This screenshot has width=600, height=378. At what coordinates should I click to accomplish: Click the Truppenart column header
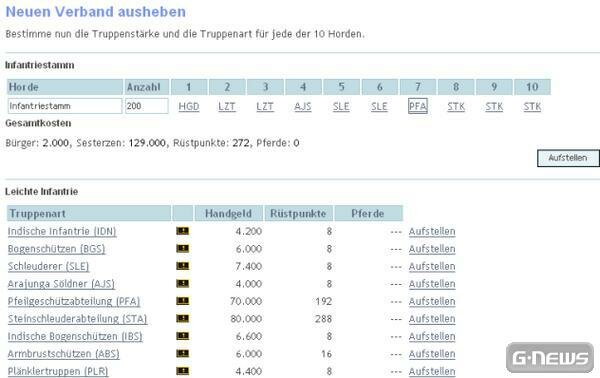tap(89, 213)
